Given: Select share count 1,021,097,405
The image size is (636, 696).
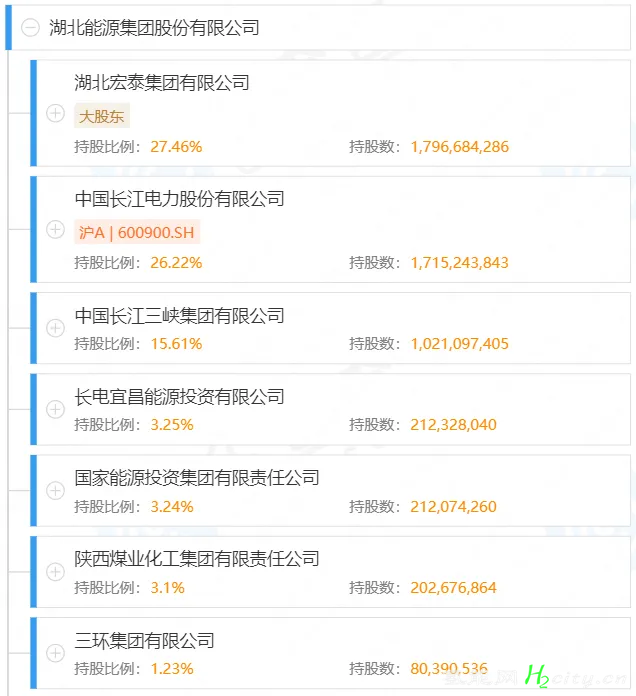Looking at the screenshot, I should [x=459, y=344].
